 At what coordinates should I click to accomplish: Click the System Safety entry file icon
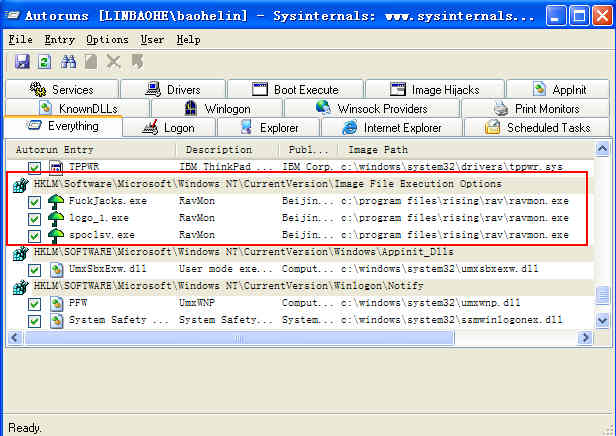coord(57,321)
